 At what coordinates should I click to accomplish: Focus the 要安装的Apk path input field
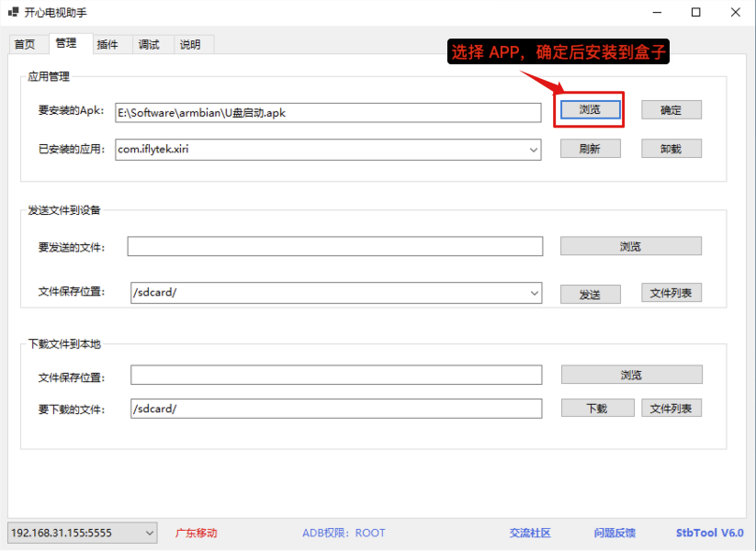point(328,113)
